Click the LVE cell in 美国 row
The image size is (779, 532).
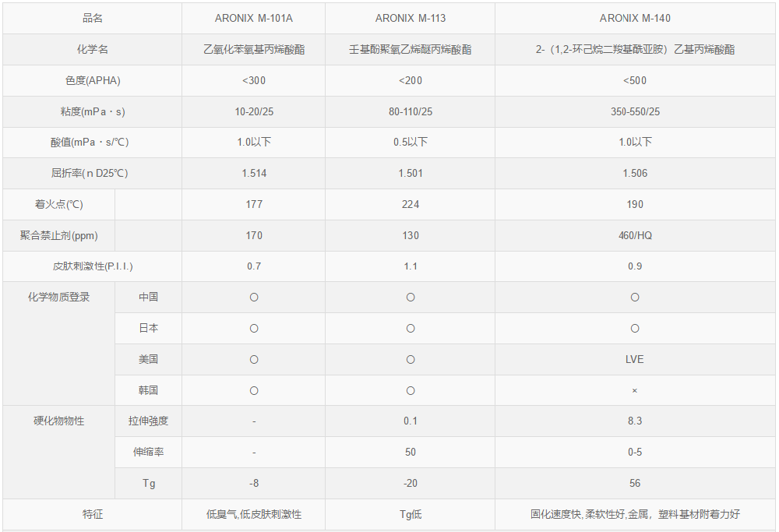pyautogui.click(x=635, y=359)
